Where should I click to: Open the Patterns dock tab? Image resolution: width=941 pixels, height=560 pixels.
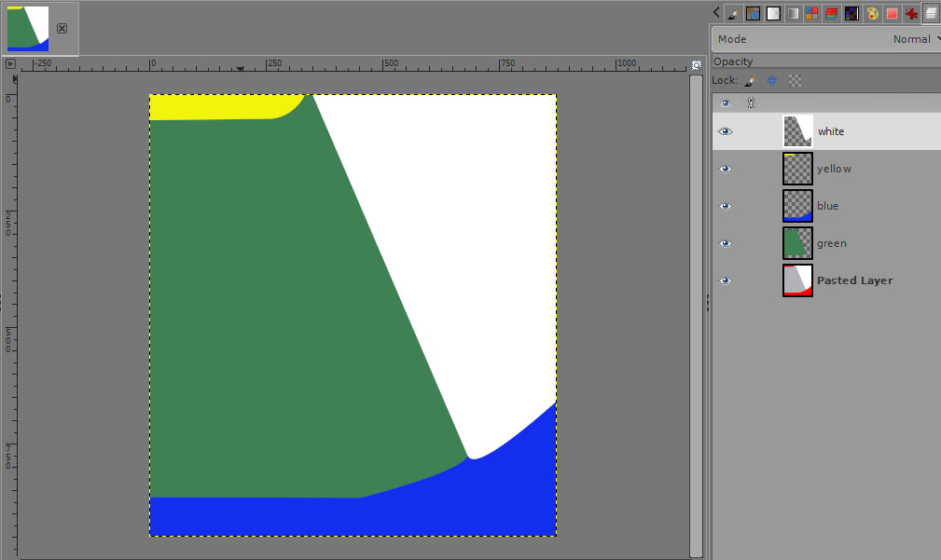click(x=754, y=14)
